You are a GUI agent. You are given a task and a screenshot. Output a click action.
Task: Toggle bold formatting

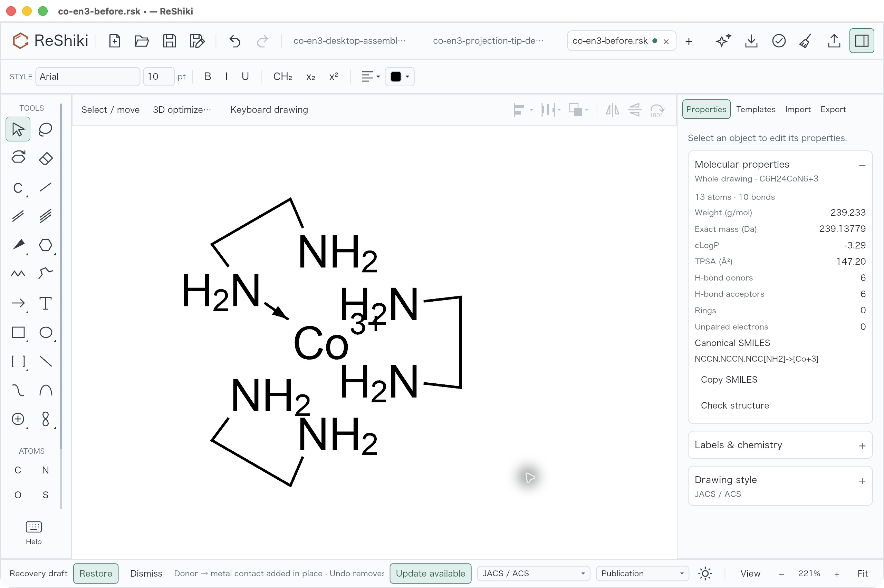tap(208, 77)
